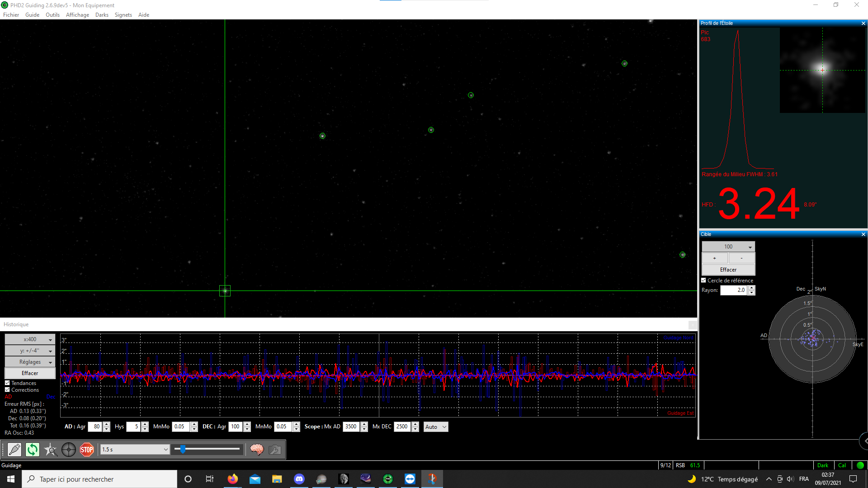Open the notification center icon
The width and height of the screenshot is (868, 488).
853,479
